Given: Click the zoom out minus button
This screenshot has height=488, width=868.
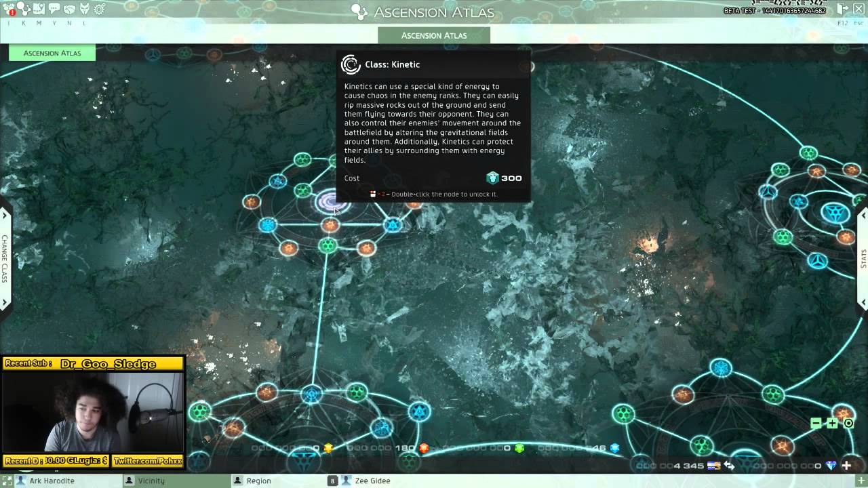Looking at the screenshot, I should (x=816, y=423).
